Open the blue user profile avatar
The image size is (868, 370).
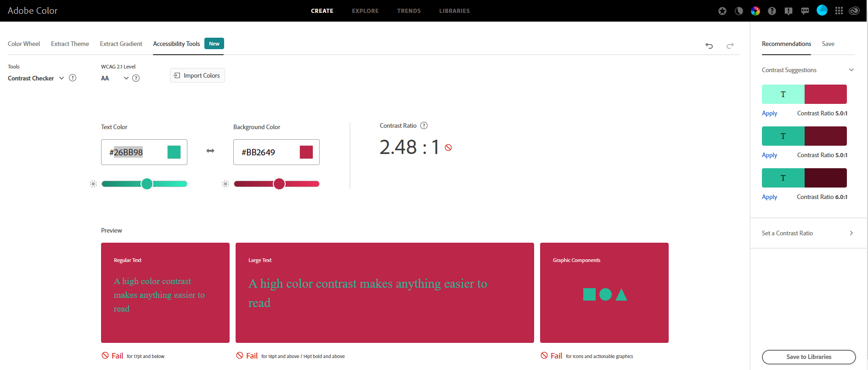click(x=822, y=10)
